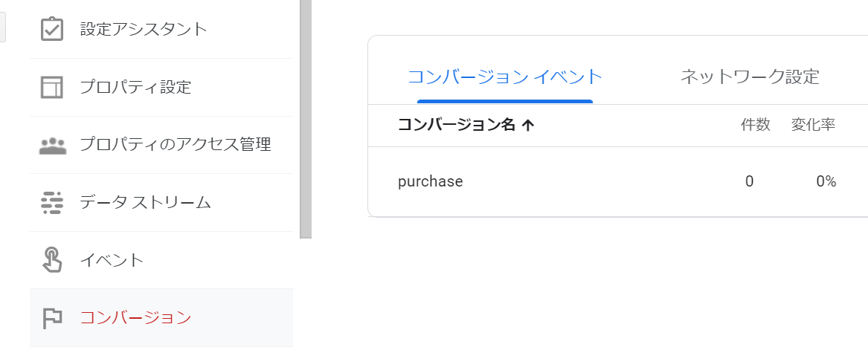Image resolution: width=868 pixels, height=350 pixels.
Task: Click the Events touch-pointer icon
Action: click(52, 260)
